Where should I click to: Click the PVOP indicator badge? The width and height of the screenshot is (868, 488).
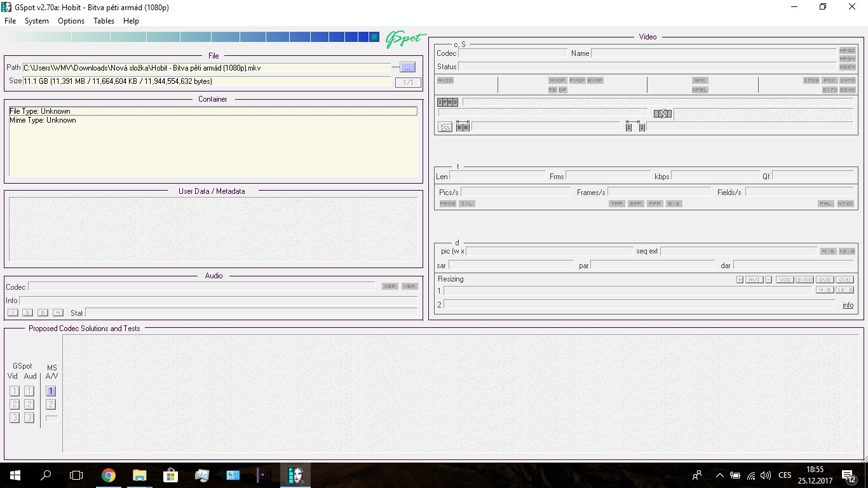577,81
